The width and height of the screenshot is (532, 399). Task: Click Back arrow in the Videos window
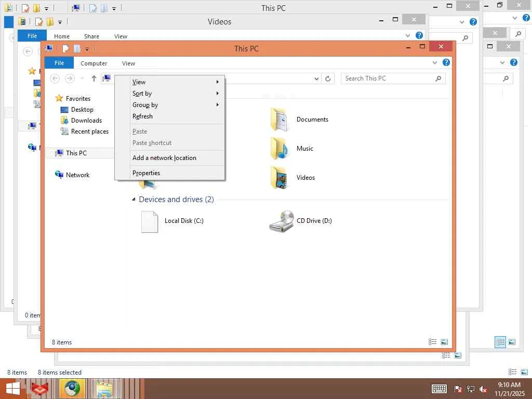[28, 51]
